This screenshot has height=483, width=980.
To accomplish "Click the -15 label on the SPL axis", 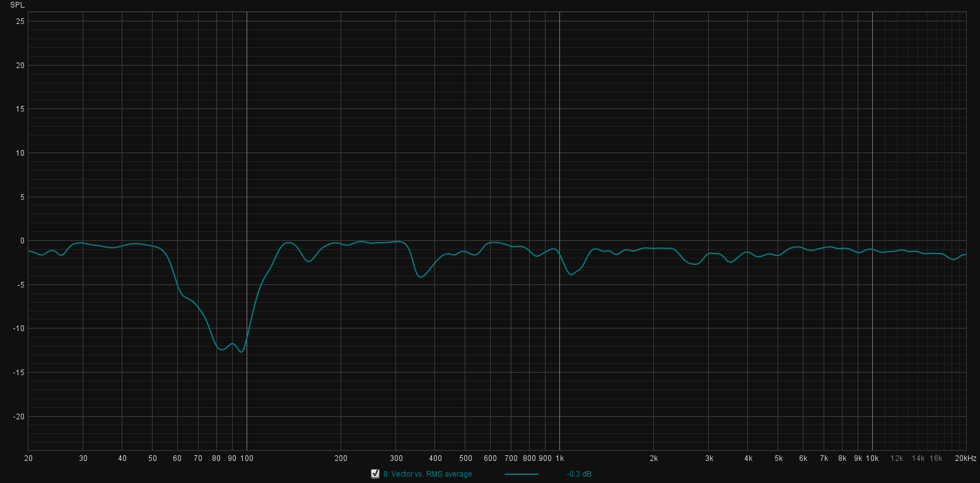I will pyautogui.click(x=19, y=372).
